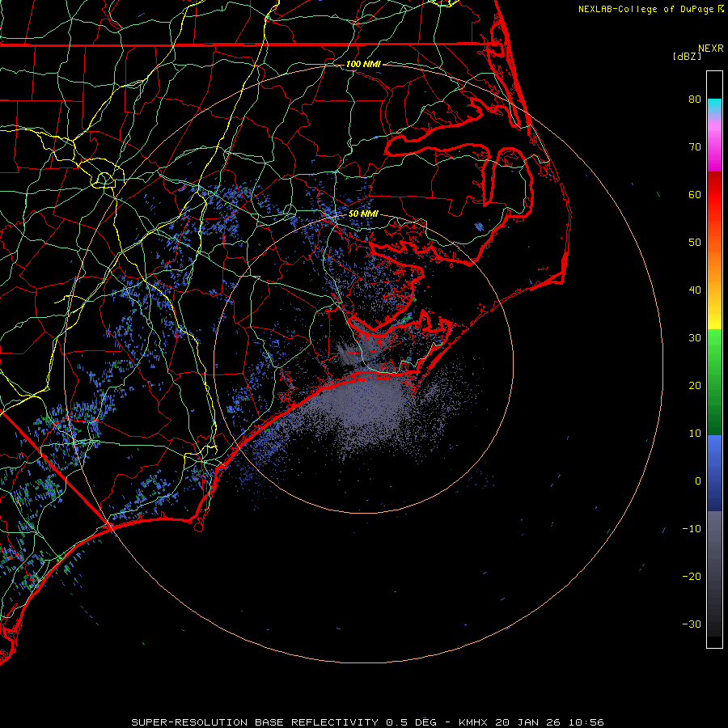This screenshot has width=728, height=728.
Task: Click the green segment of the reflectivity color bar
Action: (x=714, y=382)
